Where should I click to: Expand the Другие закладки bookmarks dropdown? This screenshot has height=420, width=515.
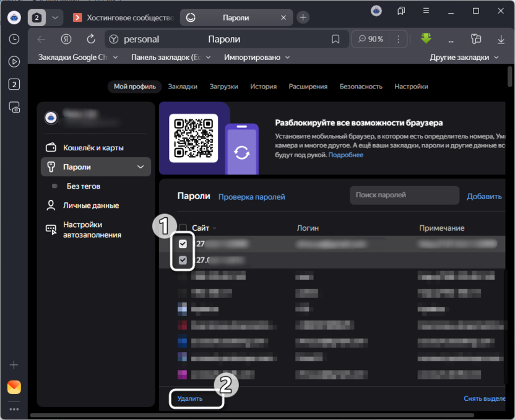(464, 58)
